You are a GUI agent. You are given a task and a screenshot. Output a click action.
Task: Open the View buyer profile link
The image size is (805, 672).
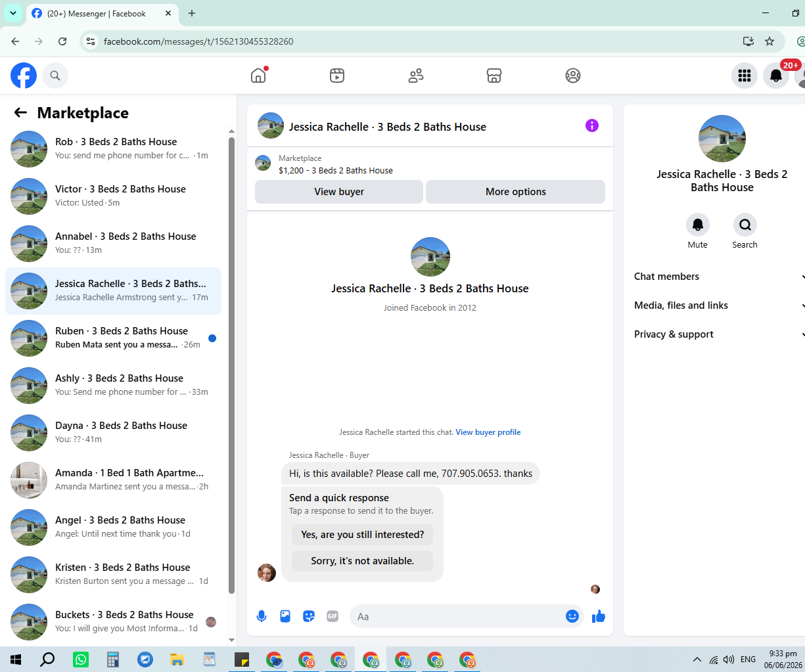[x=488, y=432]
